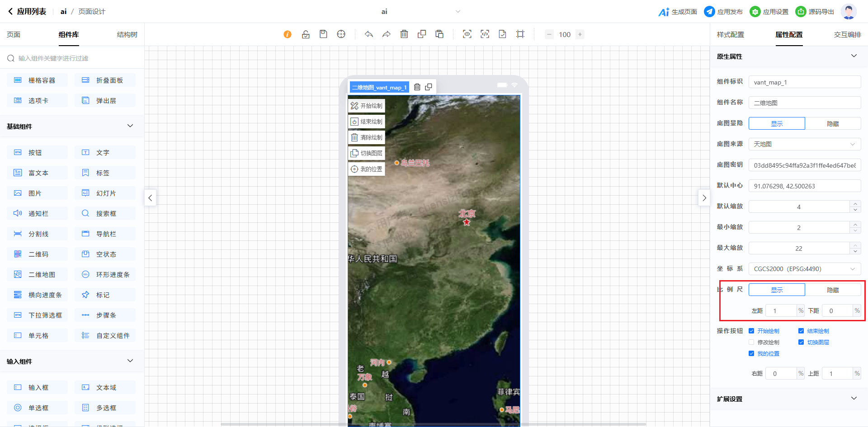This screenshot has width=868, height=427.
Task: Open the 底图来源 dropdown
Action: tap(804, 144)
